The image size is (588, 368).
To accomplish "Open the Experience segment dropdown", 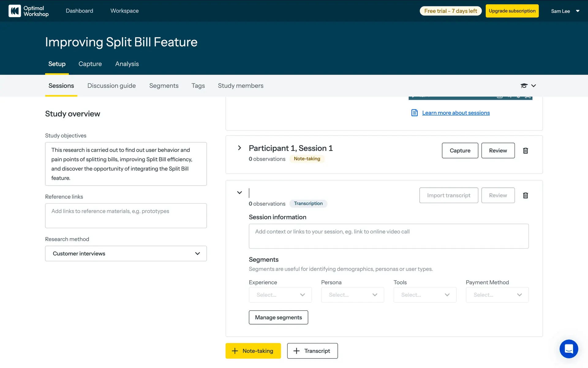I will point(280,295).
